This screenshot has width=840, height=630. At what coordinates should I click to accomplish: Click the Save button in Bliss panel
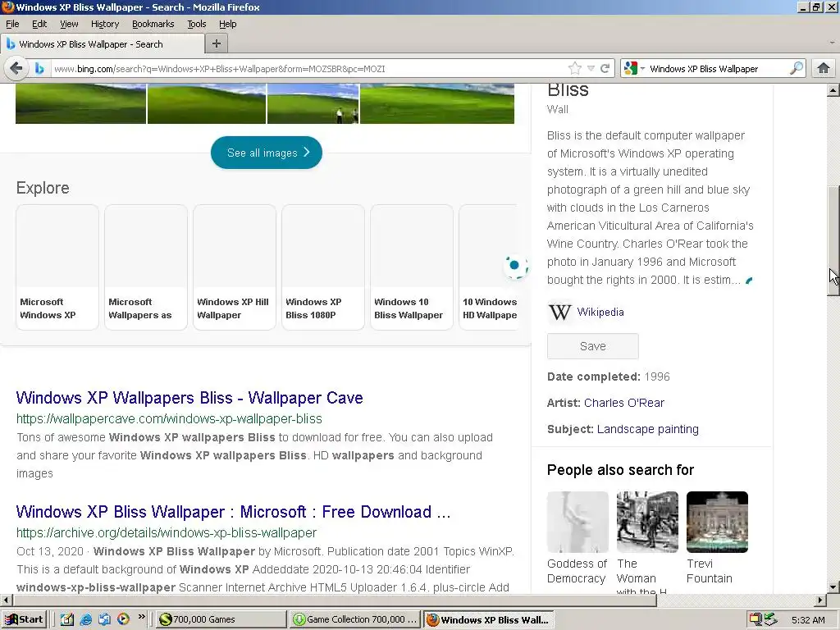tap(592, 346)
